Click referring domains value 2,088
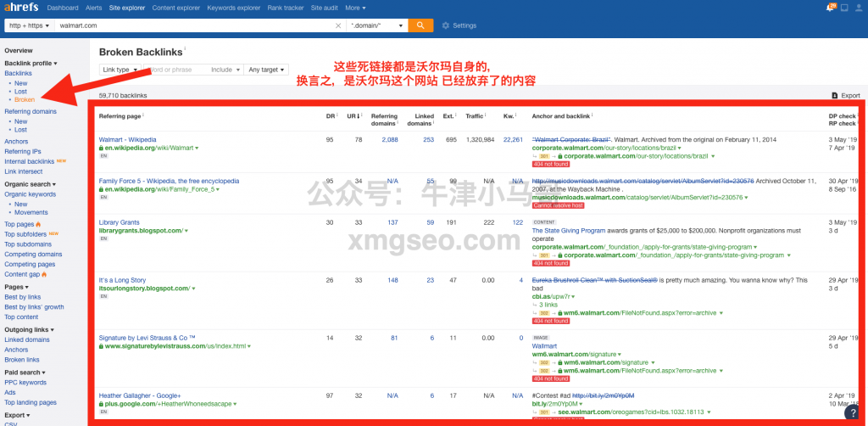 tap(390, 140)
